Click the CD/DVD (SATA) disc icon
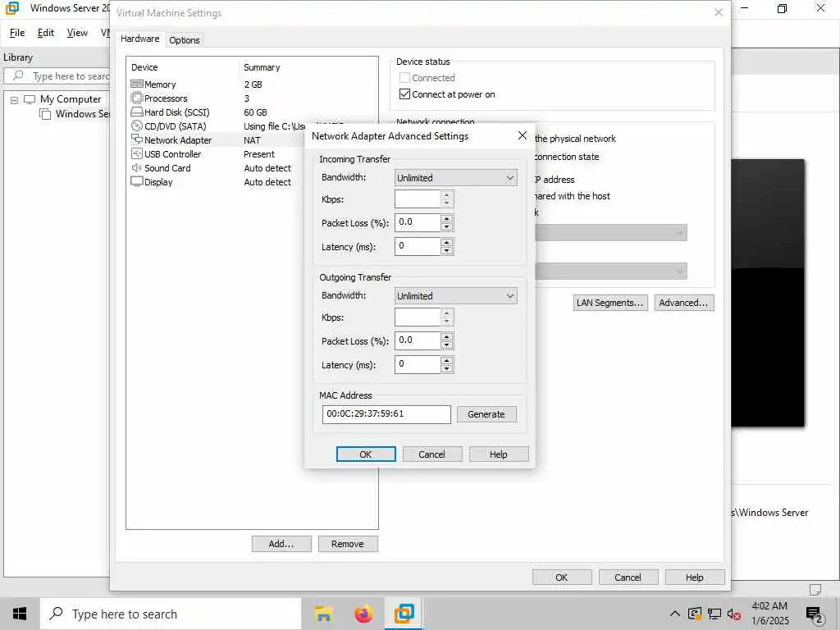The height and width of the screenshot is (630, 840). click(137, 126)
